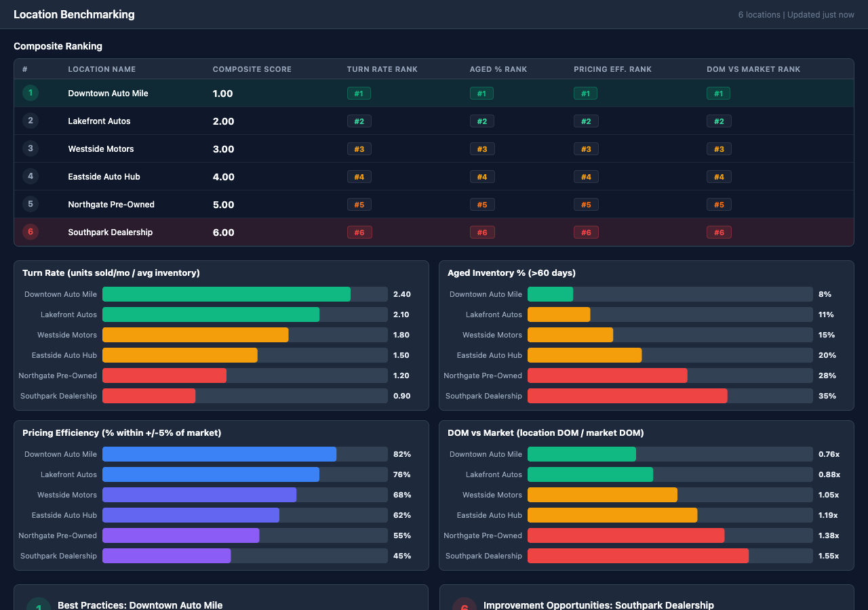Viewport: 868px width, 610px height.
Task: Select the #6 Pricing Eff. Rank badge for Southpark Dealership
Action: pyautogui.click(x=586, y=232)
